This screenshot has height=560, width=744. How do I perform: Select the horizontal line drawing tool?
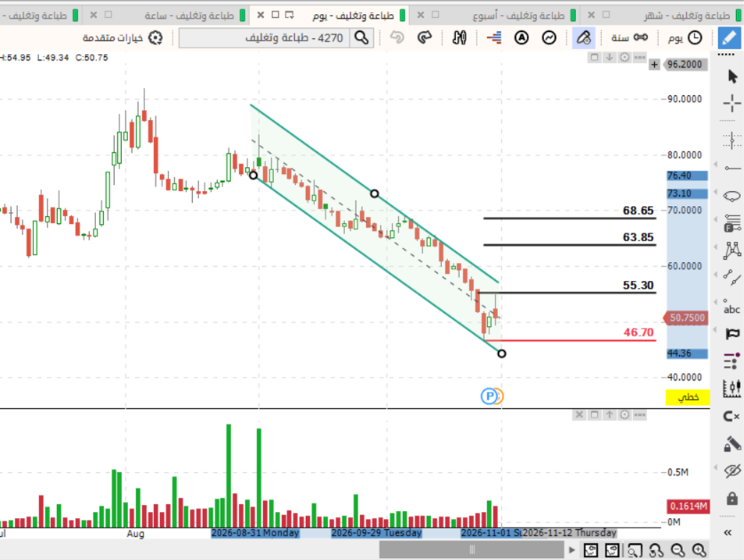[x=732, y=167]
